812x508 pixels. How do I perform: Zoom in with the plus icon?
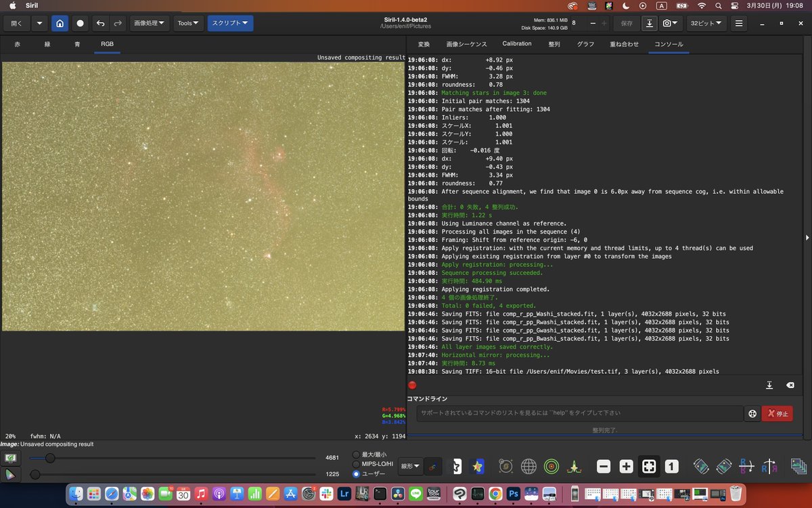(x=627, y=466)
